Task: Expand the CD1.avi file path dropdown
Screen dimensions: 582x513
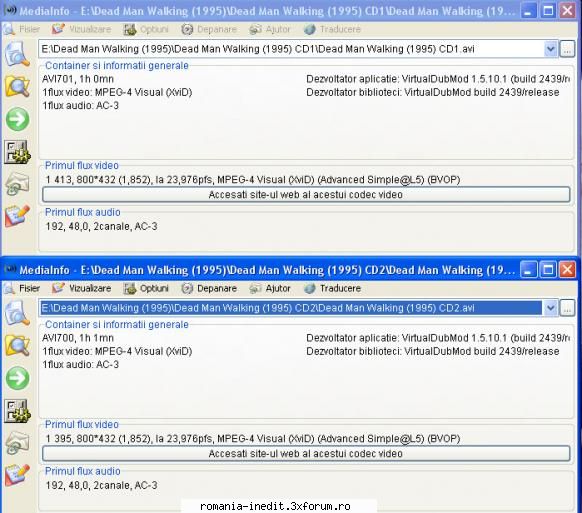Action: 551,49
